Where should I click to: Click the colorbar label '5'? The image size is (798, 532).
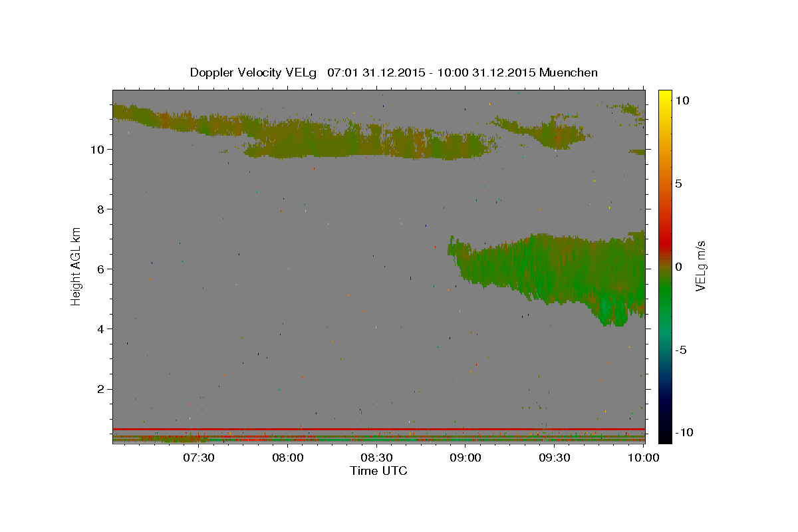point(678,184)
